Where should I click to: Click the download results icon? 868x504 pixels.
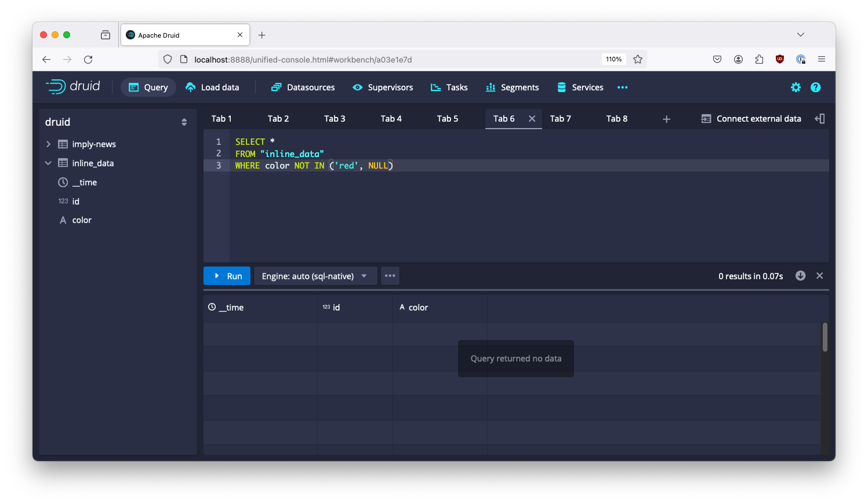pos(800,276)
